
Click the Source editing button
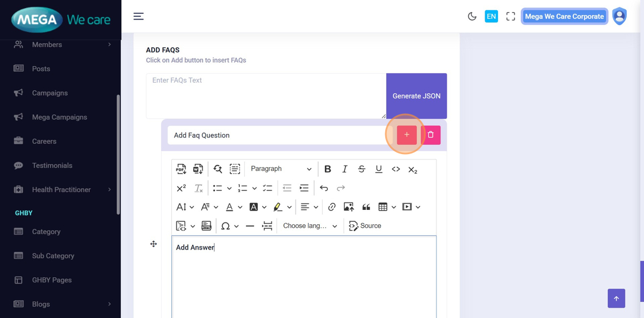(365, 226)
